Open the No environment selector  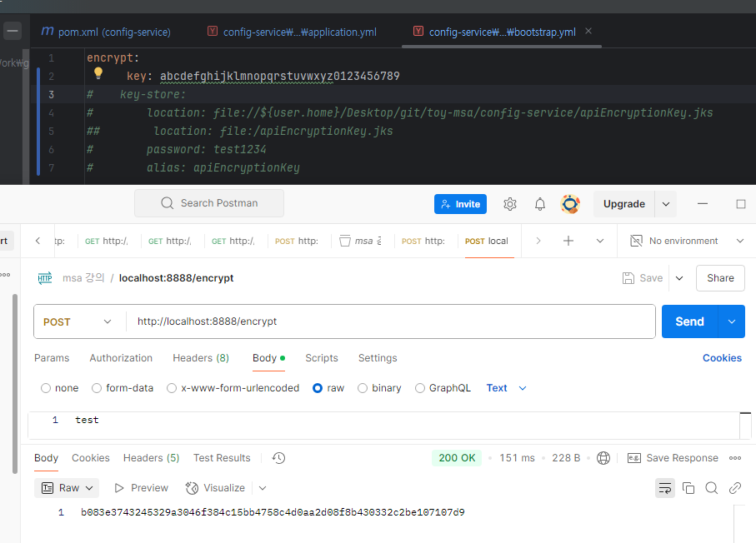[688, 241]
